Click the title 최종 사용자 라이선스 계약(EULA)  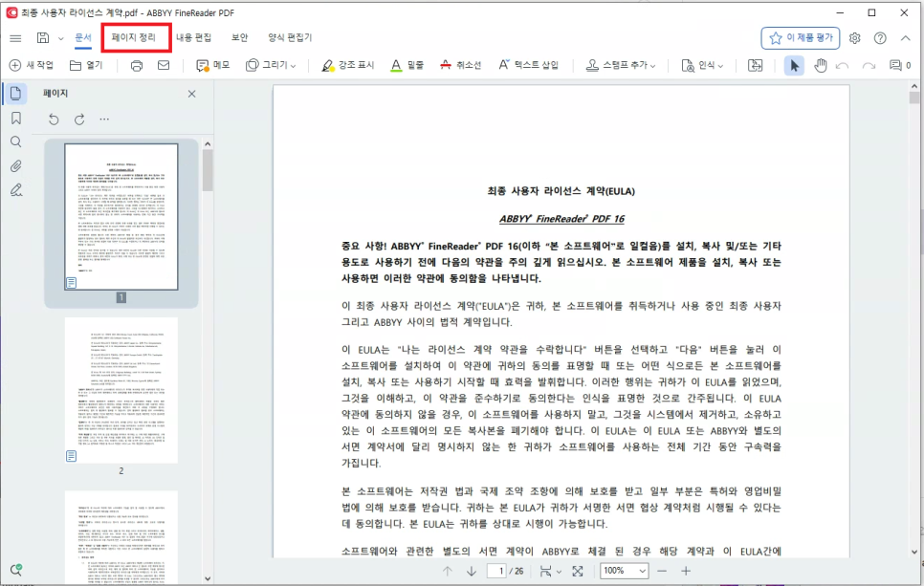pyautogui.click(x=561, y=191)
